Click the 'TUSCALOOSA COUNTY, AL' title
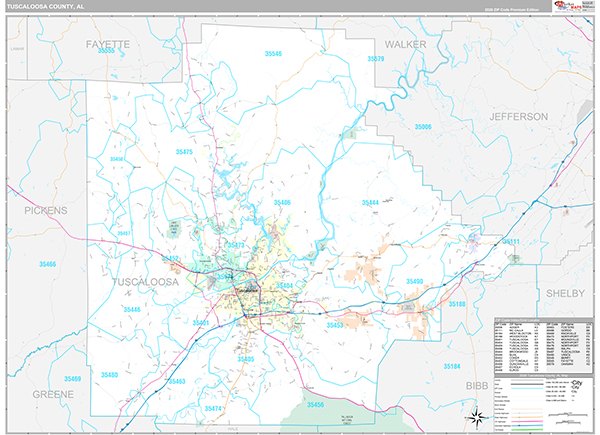600x435 pixels. point(45,7)
